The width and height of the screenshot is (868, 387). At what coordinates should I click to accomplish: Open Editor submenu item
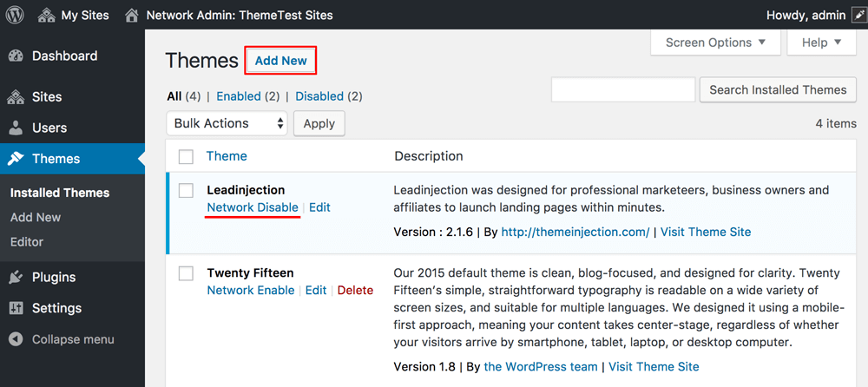click(27, 242)
